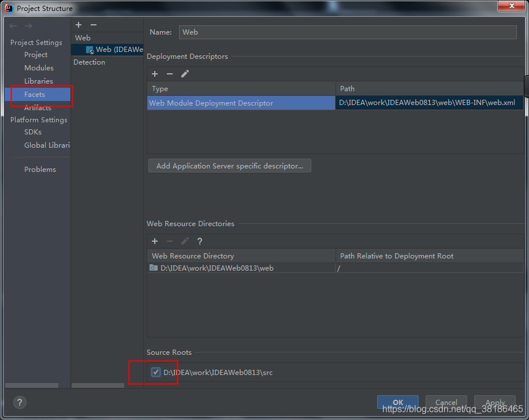Click Path Relative to Deployment Root header

tap(430, 256)
